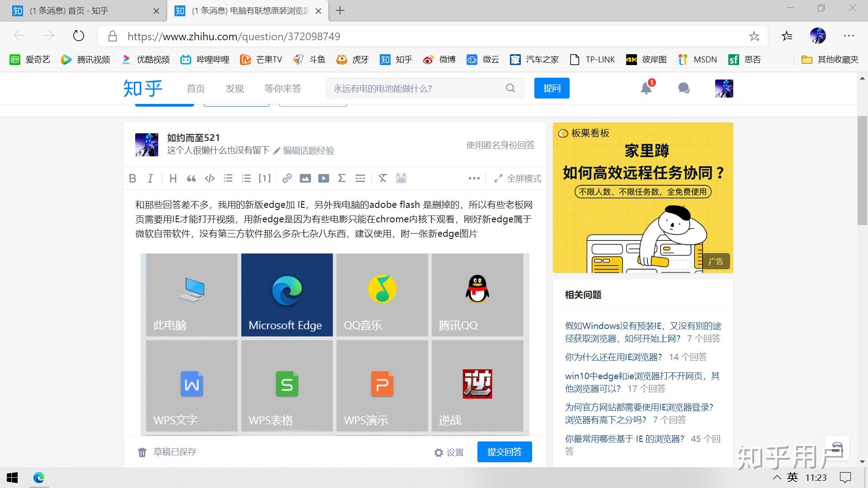Add page to favorites star

(x=754, y=36)
